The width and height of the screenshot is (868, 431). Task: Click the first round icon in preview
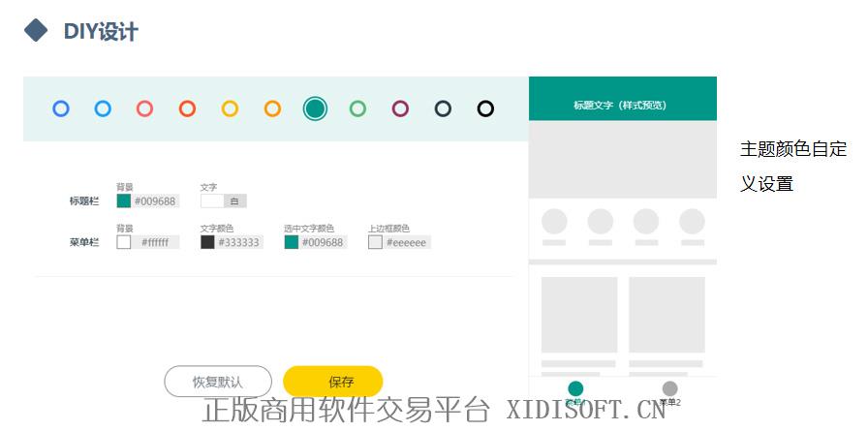point(554,222)
